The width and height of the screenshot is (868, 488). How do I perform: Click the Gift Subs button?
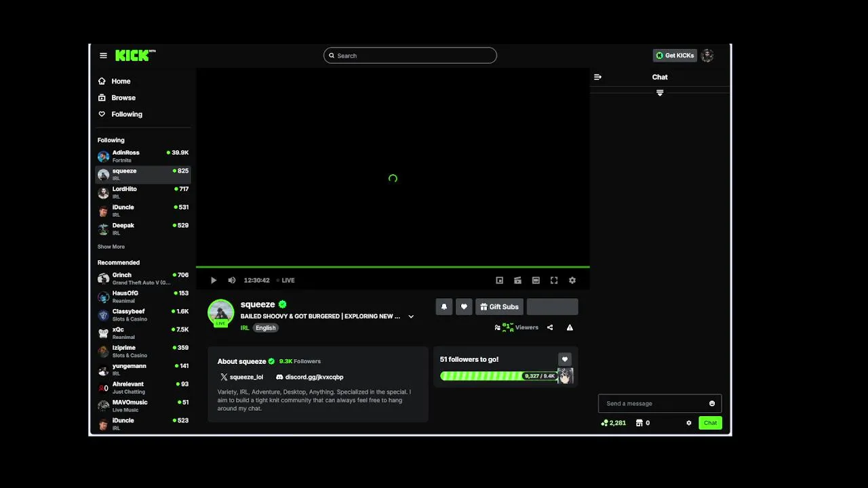tap(499, 307)
